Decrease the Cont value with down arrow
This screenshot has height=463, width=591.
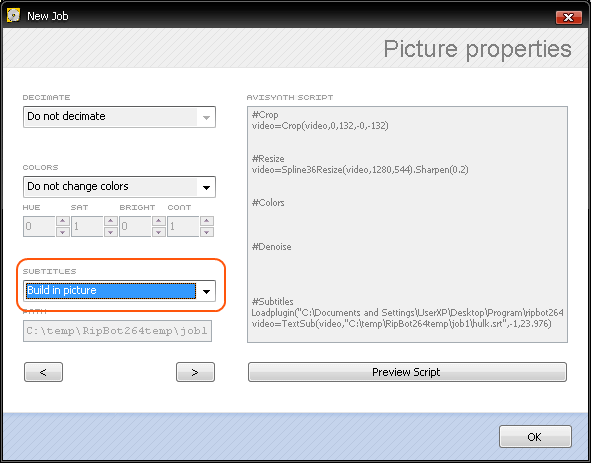[207, 232]
